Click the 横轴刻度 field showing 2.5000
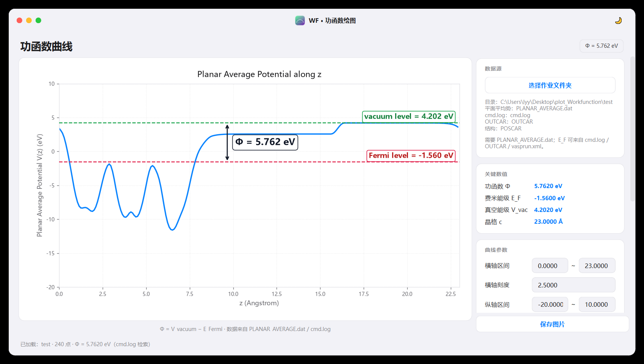644x364 pixels. coord(574,285)
